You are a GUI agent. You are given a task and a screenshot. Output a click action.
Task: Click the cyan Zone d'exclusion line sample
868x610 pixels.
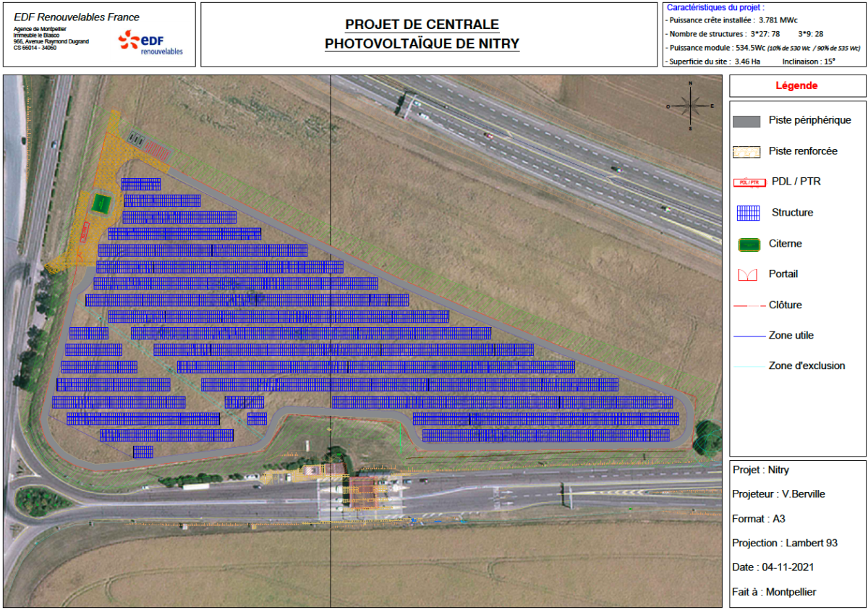(749, 367)
